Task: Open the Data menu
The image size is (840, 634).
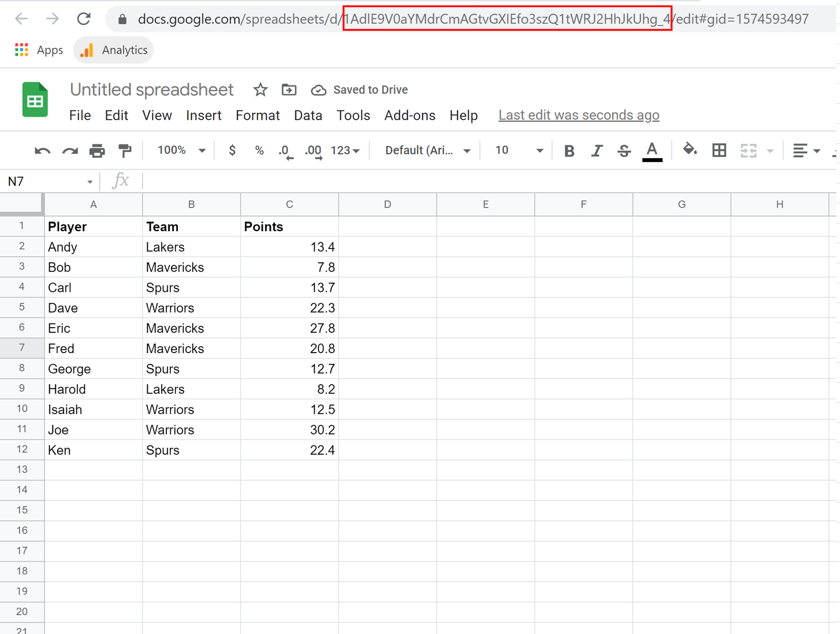Action: pos(308,115)
